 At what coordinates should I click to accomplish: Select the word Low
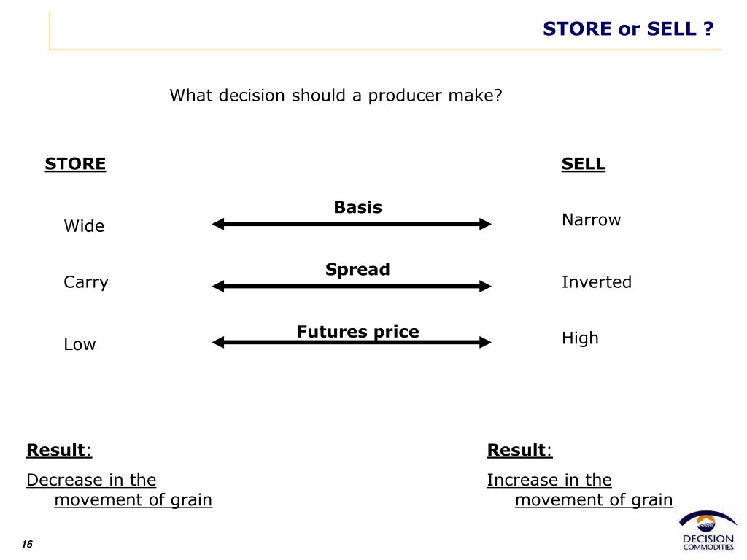pyautogui.click(x=80, y=344)
